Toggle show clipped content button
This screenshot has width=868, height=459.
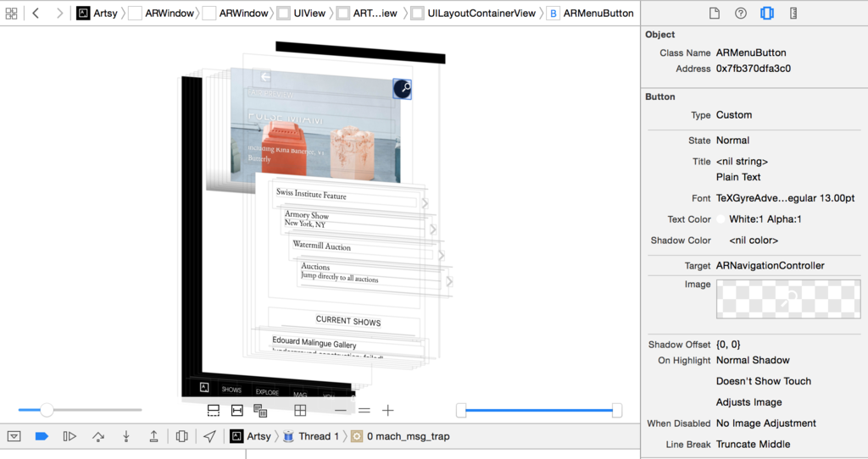[213, 411]
